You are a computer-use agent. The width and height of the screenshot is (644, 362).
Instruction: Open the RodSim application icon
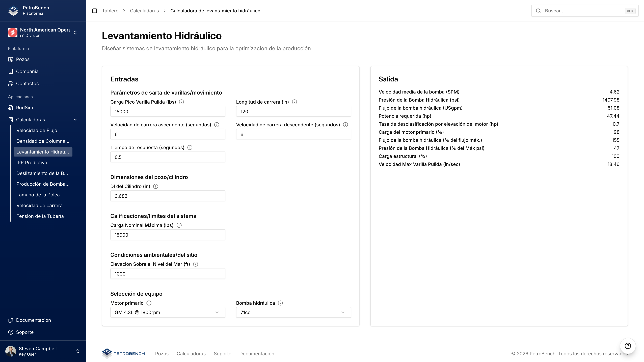click(11, 107)
